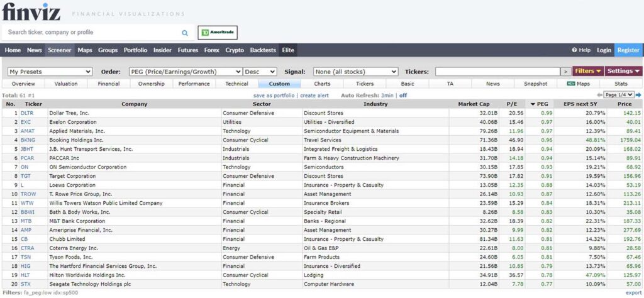Click Exelon Corporation company name
Screen dimensions: 644x298
click(x=73, y=122)
